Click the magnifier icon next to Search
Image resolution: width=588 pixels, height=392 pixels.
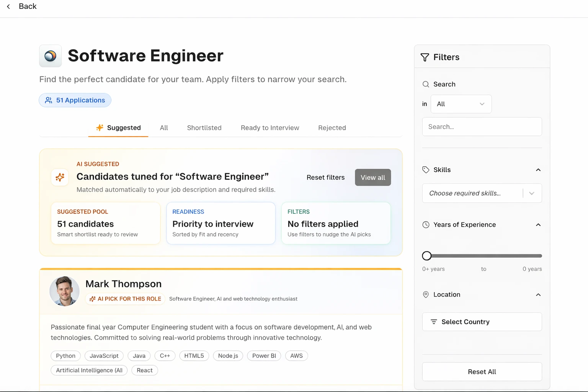point(426,84)
